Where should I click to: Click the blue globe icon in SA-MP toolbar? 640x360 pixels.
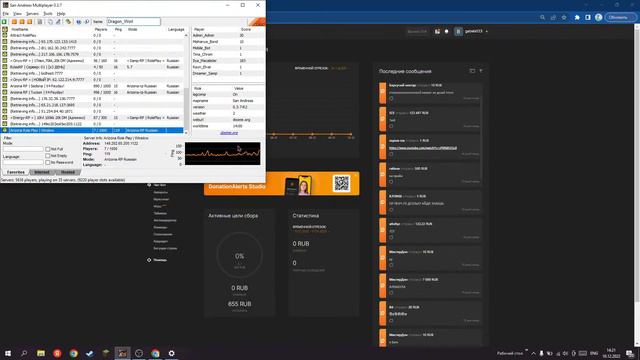[x=79, y=22]
